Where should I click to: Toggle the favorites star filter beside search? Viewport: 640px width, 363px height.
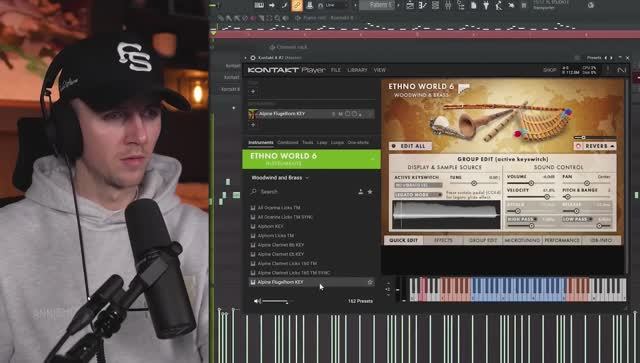click(370, 192)
